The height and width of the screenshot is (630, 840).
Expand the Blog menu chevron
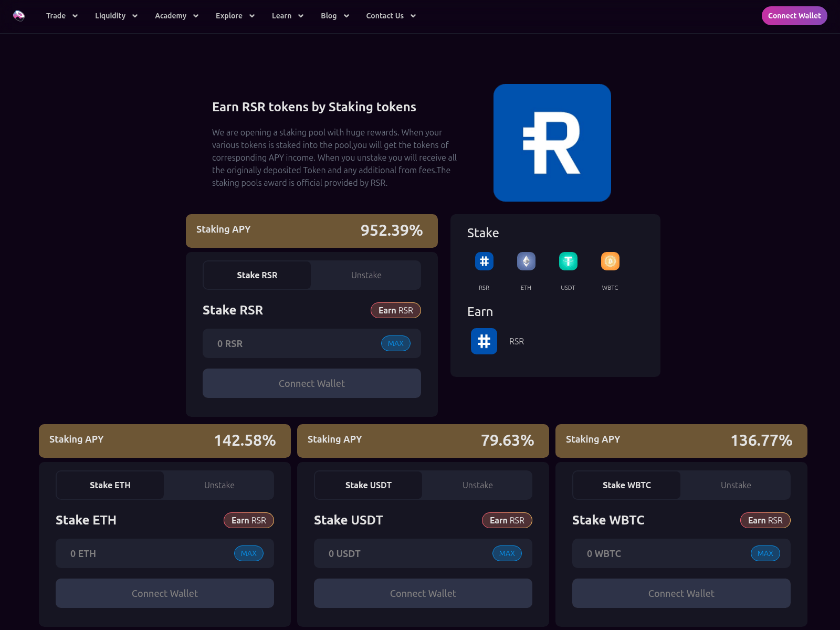point(346,16)
